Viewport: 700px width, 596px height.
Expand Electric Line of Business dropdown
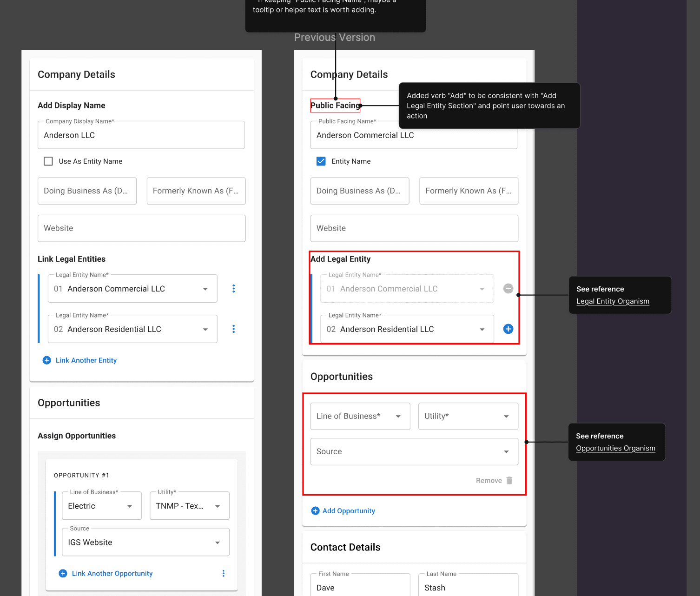102,506
